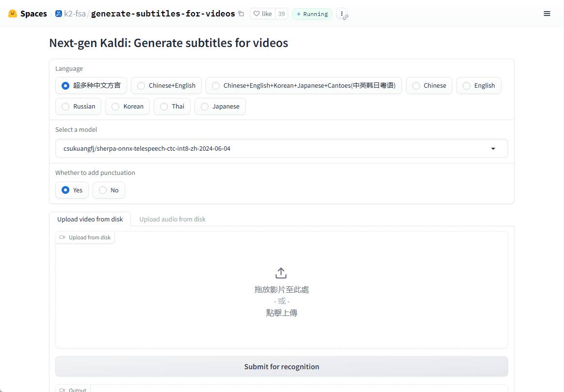Click the page title Next-gen Kaldi heading
The image size is (564, 392).
tap(169, 43)
